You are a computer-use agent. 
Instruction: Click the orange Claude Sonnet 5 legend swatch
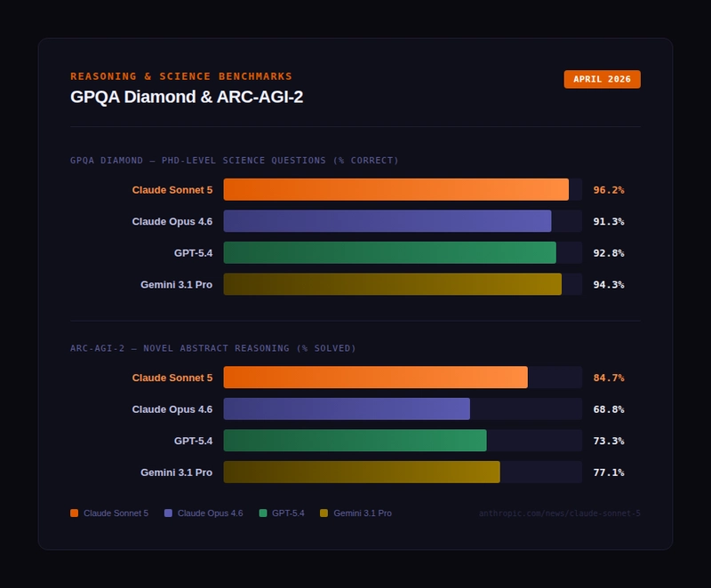click(x=75, y=513)
